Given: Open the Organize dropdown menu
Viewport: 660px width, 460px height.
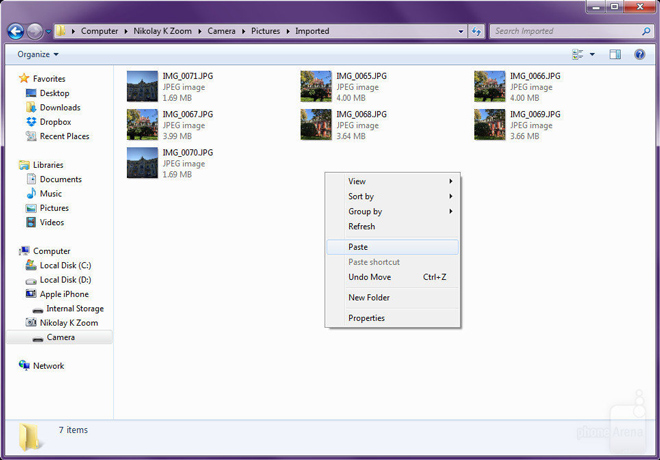Looking at the screenshot, I should [x=38, y=54].
